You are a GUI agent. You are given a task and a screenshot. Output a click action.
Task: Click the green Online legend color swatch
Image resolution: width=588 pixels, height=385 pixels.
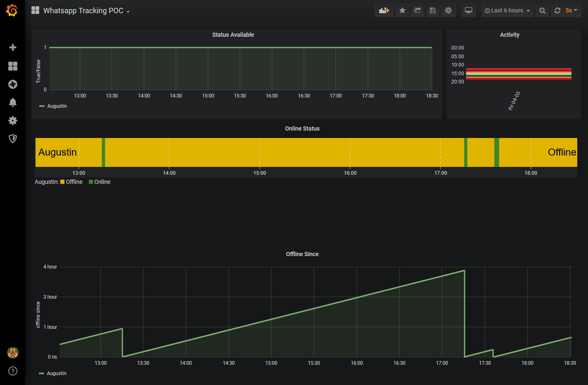(91, 182)
